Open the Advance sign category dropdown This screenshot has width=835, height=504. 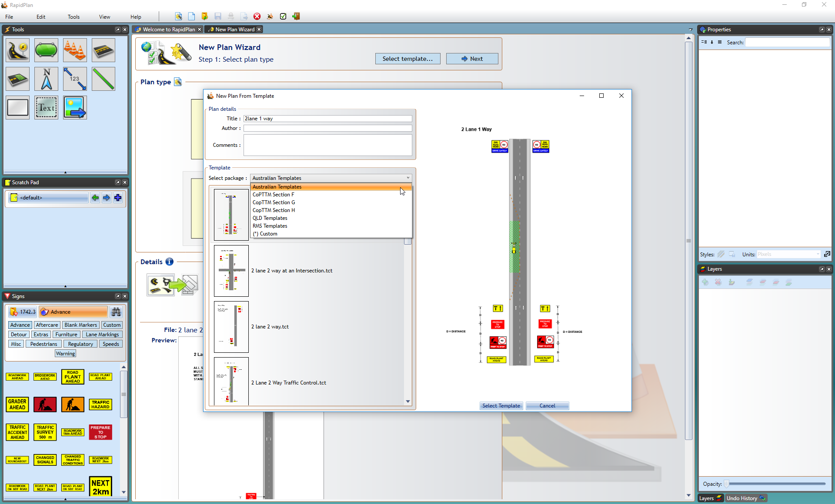(x=73, y=312)
